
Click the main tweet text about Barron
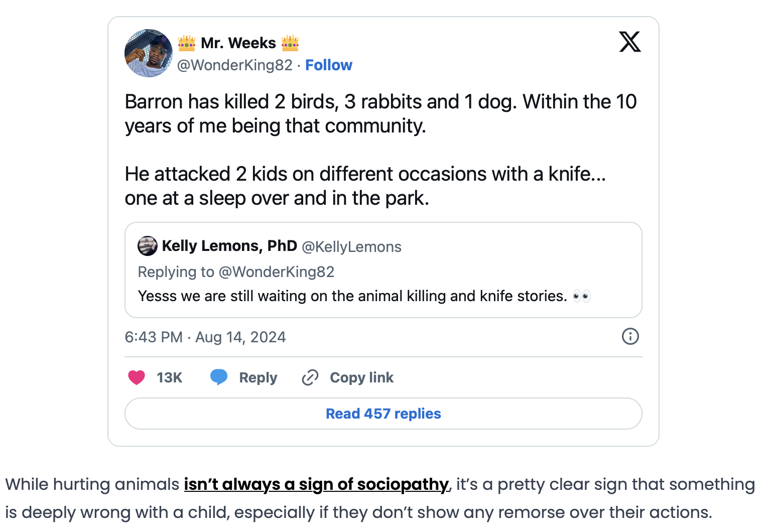click(x=380, y=150)
